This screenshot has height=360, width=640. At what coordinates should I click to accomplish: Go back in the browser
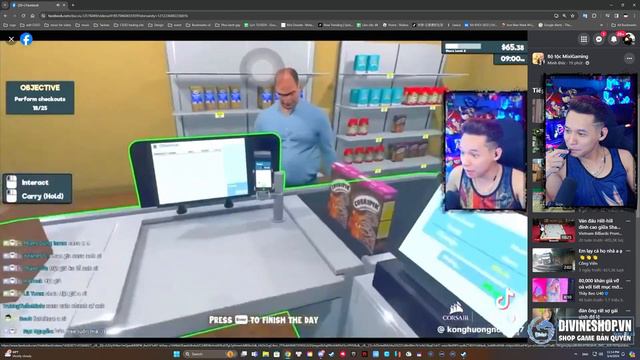5,16
